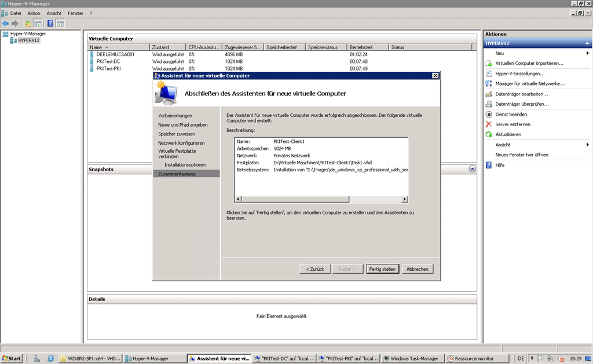Toggle the console tree show/hide toolbar icon
This screenshot has width=593, height=364.
[38, 23]
